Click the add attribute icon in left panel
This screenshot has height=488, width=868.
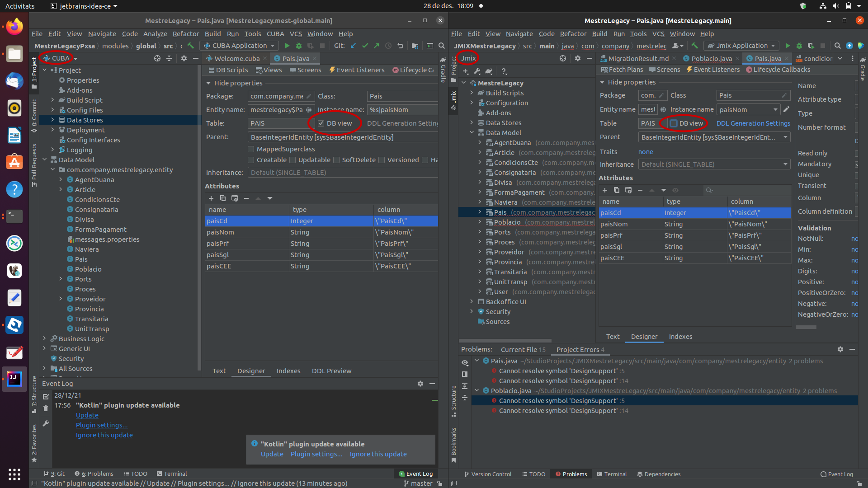pos(211,198)
